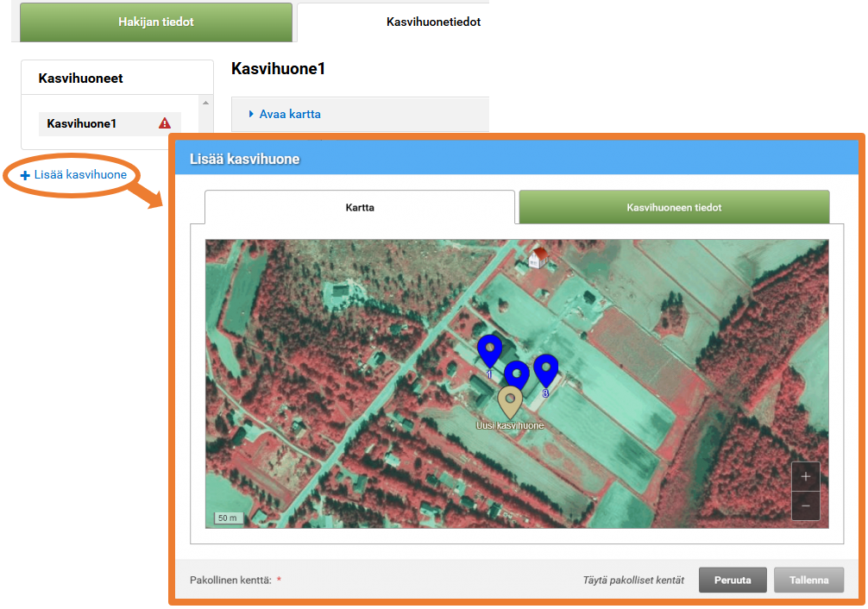
Task: Switch to the Kasvihuoneen tiedot tab
Action: (674, 208)
